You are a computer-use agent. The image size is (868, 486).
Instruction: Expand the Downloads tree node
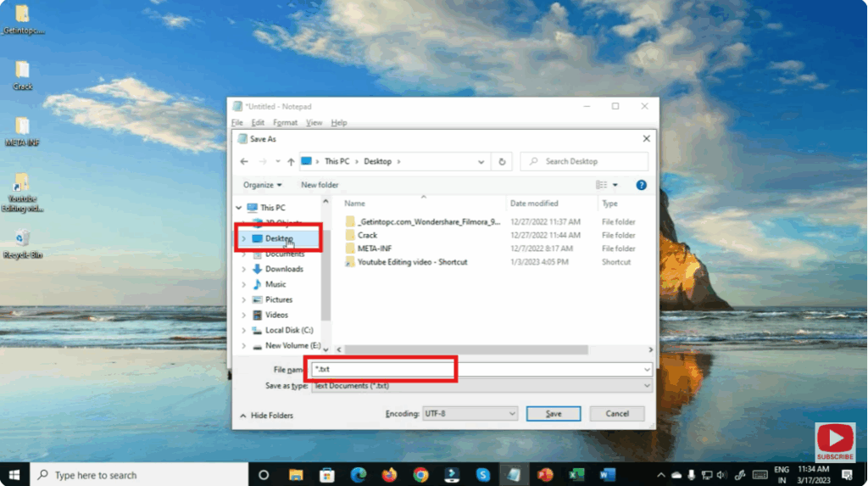[243, 270]
